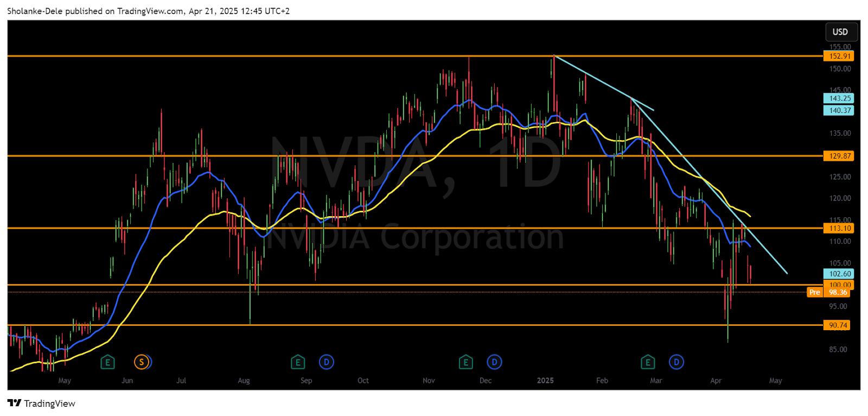Click the Jul label on time axis

pyautogui.click(x=181, y=380)
